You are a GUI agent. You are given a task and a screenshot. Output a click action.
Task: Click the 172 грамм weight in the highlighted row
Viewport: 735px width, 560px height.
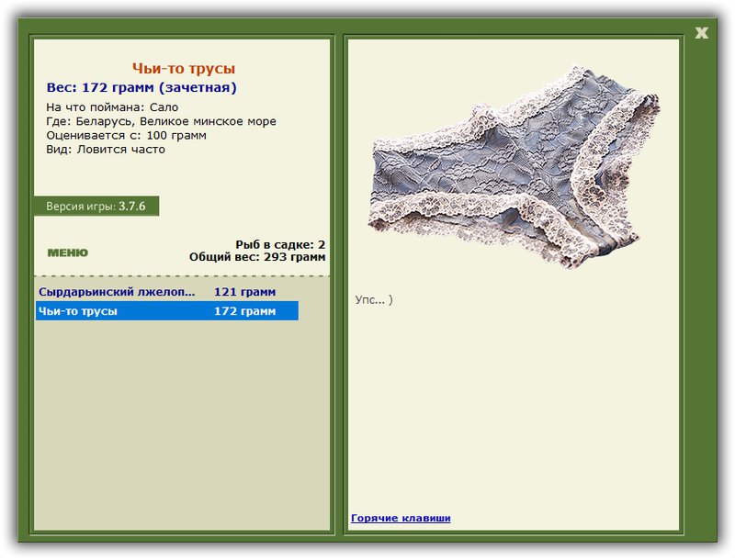tap(244, 311)
